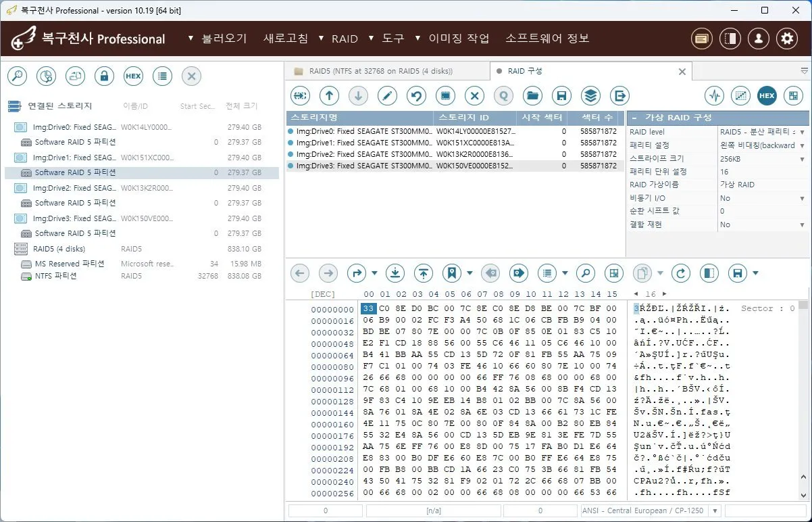The height and width of the screenshot is (522, 812).
Task: Click the pulse waveform analysis icon
Action: [715, 96]
